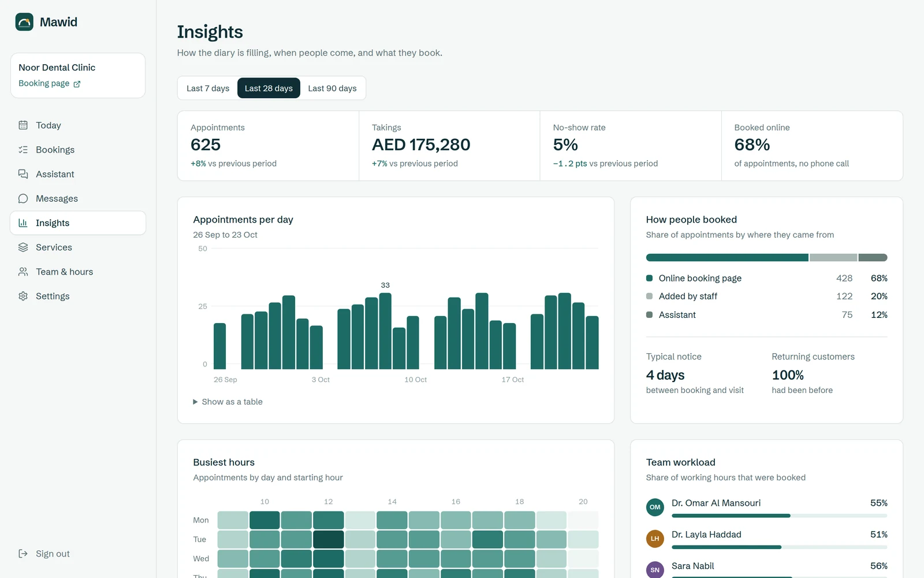Click the darkest Tuesday heatmap cell
The image size is (924, 578).
click(x=328, y=539)
